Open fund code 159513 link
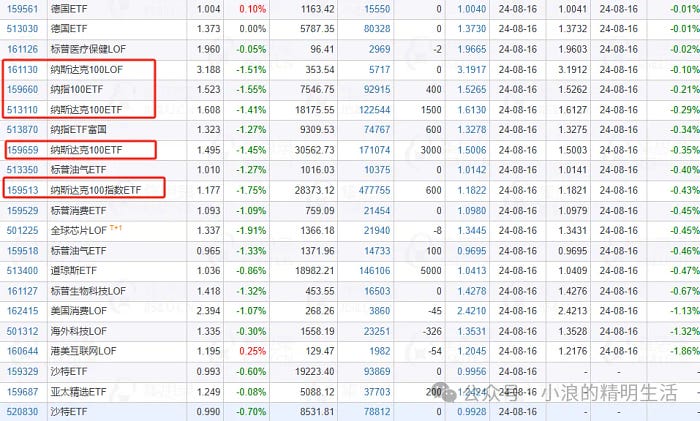 (x=22, y=190)
